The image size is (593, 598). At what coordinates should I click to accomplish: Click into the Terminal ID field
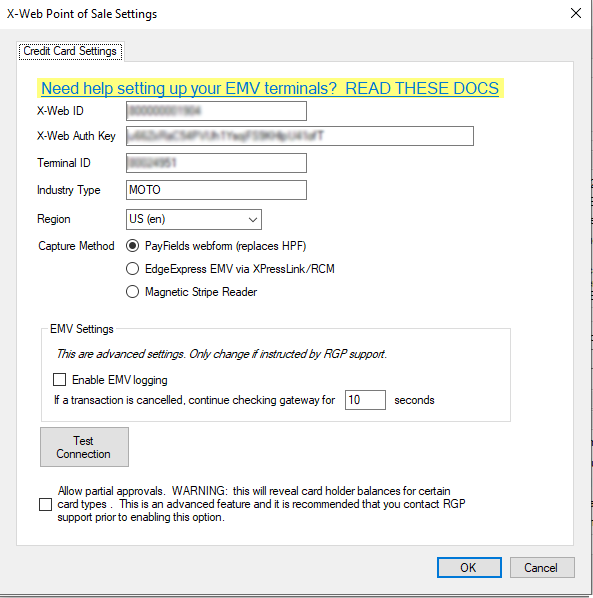pyautogui.click(x=216, y=163)
